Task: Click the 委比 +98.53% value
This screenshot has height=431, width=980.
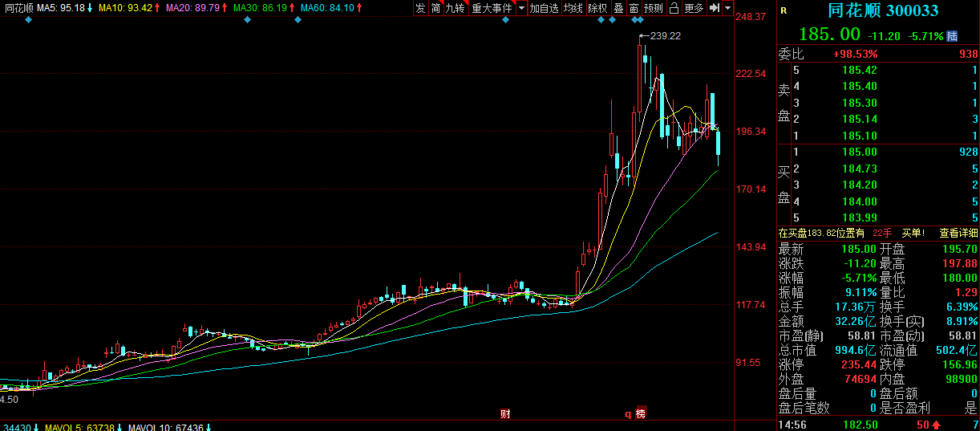Action: (x=855, y=54)
